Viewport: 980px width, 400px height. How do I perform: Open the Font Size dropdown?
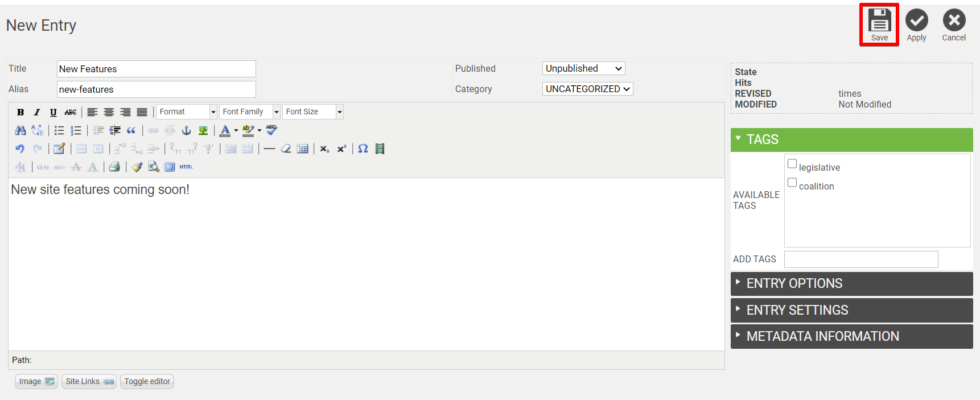pos(313,112)
